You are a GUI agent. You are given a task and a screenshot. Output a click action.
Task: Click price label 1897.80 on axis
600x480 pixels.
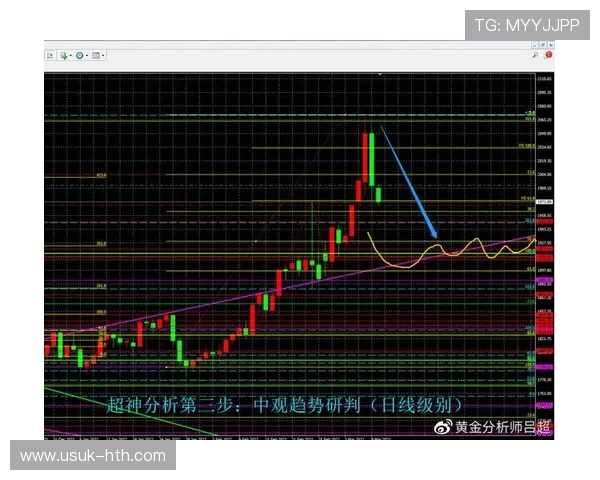pos(544,270)
